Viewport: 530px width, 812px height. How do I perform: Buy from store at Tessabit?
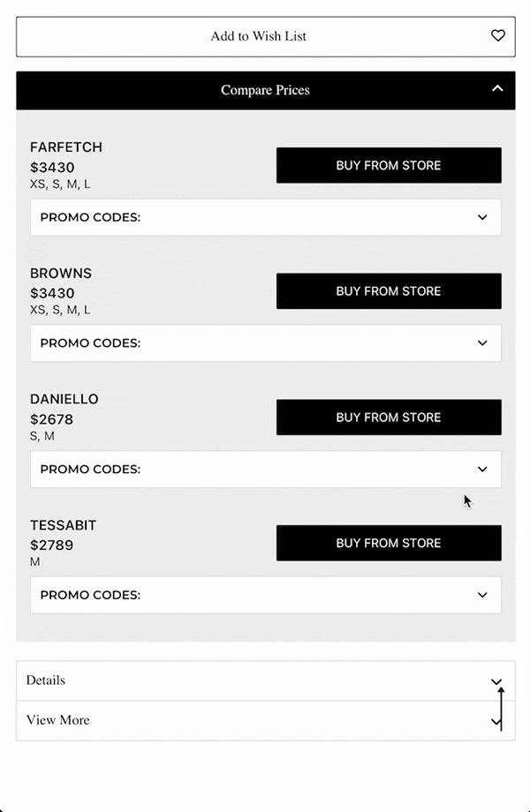pos(389,543)
